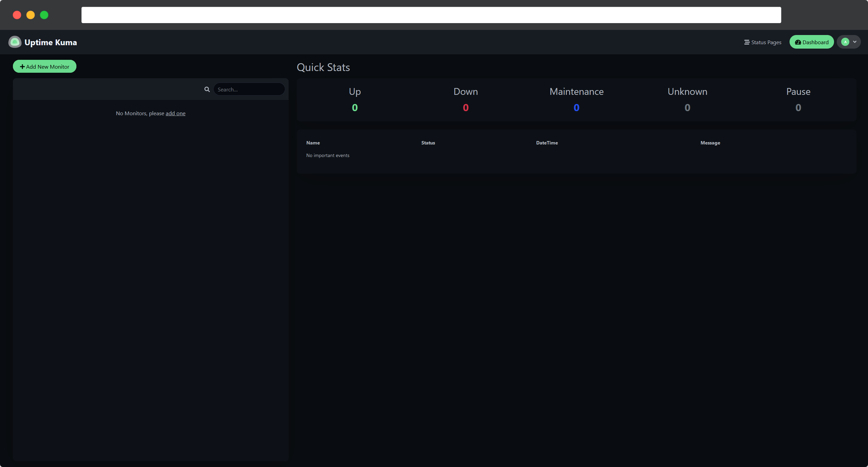This screenshot has height=467, width=868.
Task: Follow the "add one" link
Action: (175, 113)
